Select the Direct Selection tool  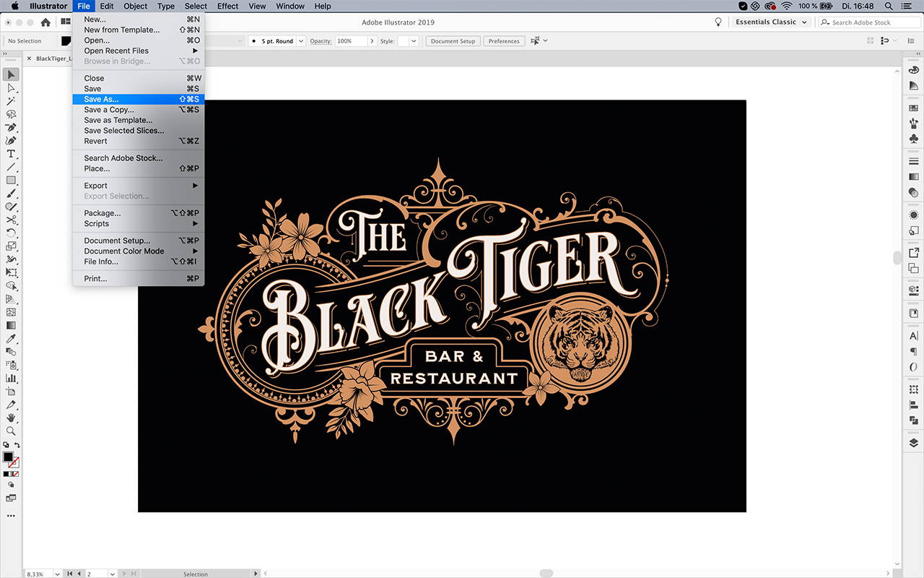click(x=11, y=88)
